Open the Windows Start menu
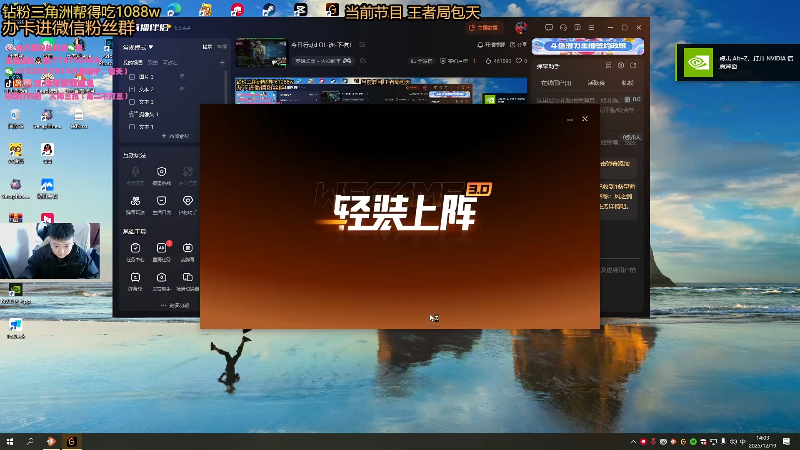The height and width of the screenshot is (450, 800). tap(10, 441)
